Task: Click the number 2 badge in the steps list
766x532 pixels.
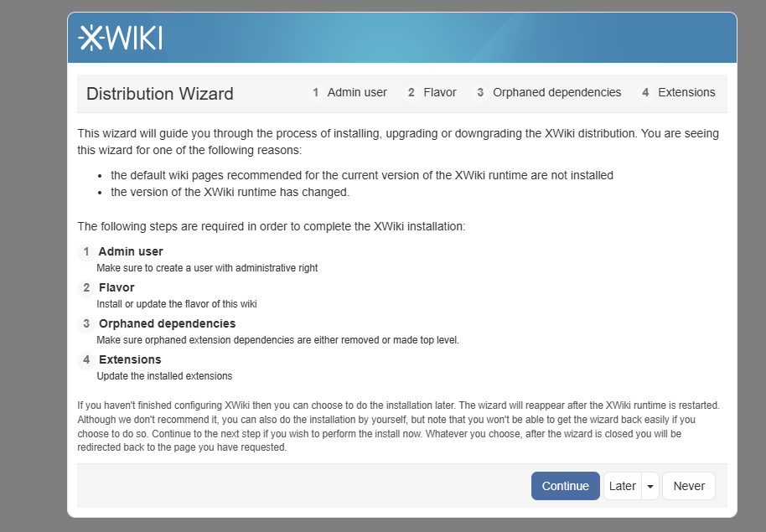Action: tap(86, 287)
